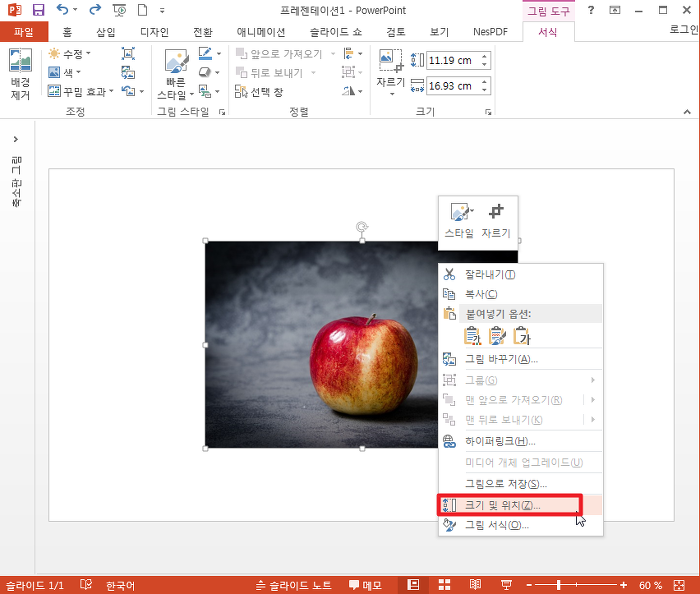This screenshot has width=700, height=594.
Task: Open Picture Layout dropdown
Action: (x=209, y=91)
